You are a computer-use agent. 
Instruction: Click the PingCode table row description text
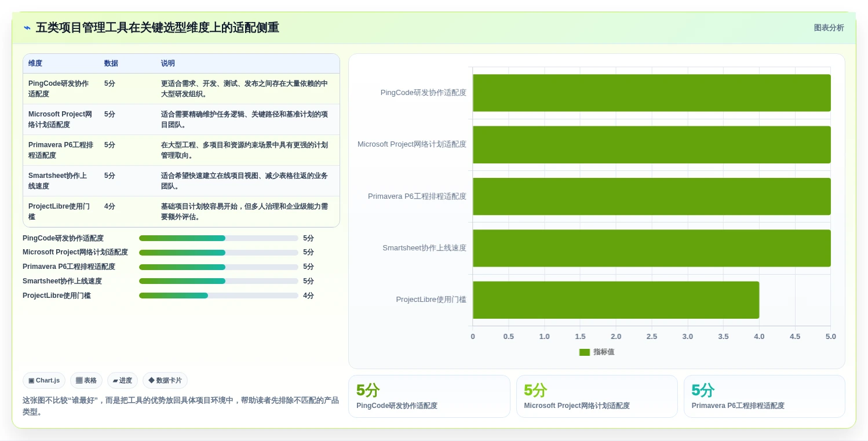tap(245, 89)
